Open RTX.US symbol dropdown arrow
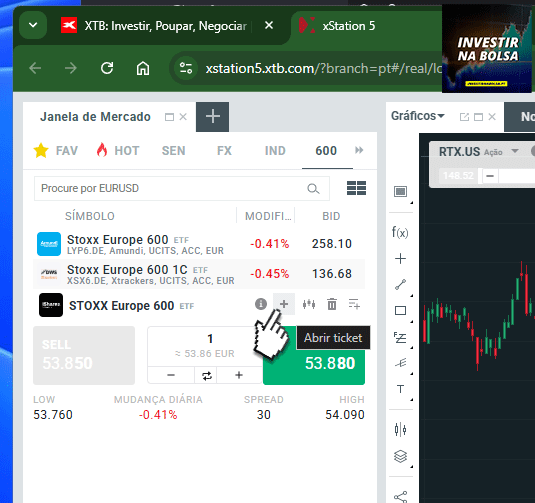535x503 pixels. [x=515, y=151]
